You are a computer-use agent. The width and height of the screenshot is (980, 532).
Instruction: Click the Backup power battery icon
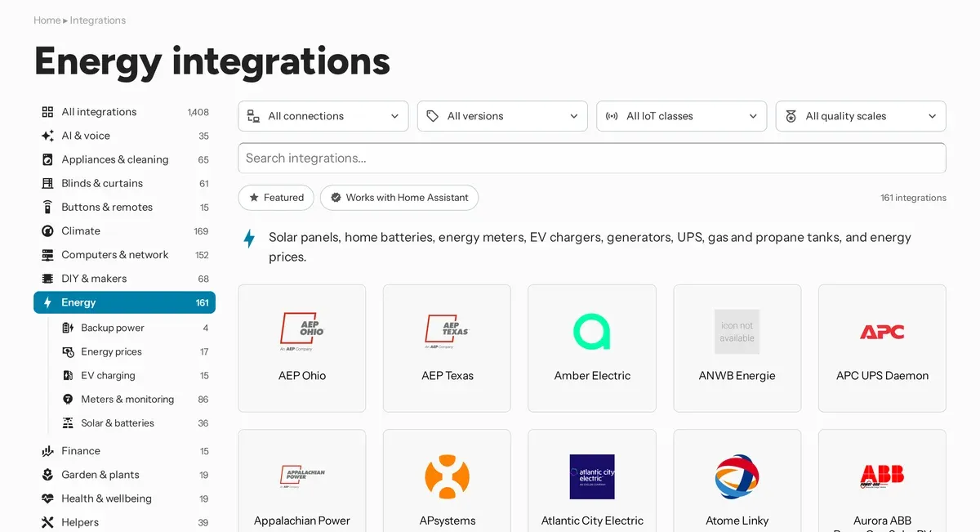68,328
